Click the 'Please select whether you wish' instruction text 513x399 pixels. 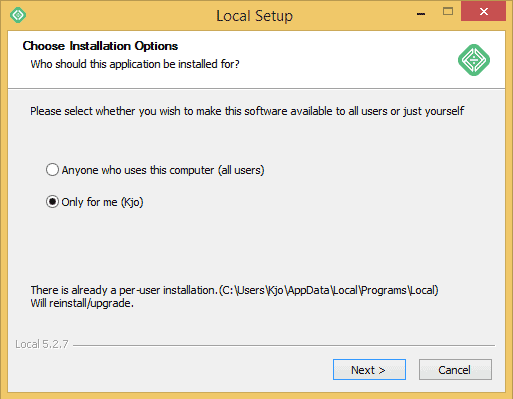(x=247, y=111)
